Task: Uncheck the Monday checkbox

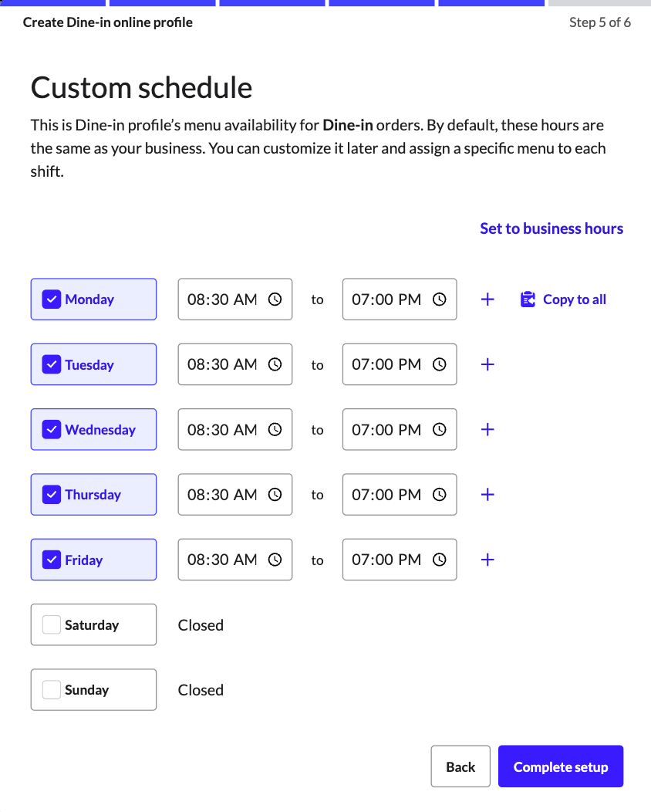Action: click(52, 299)
